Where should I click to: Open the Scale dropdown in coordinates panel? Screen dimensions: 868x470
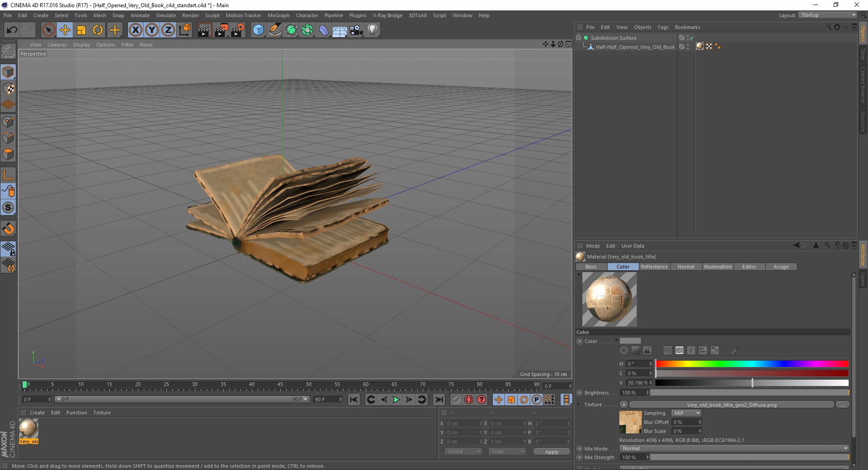click(507, 451)
